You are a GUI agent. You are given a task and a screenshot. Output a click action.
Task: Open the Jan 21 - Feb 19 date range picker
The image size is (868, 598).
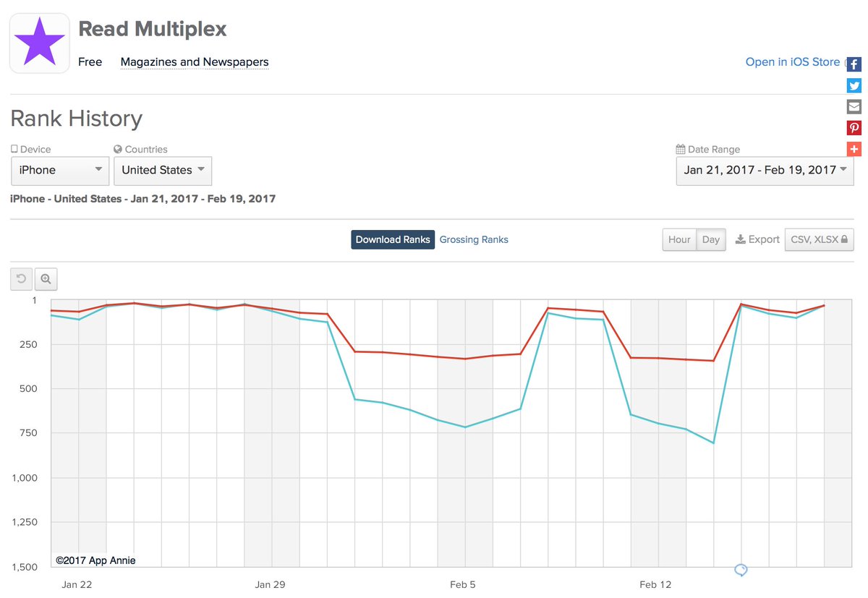pyautogui.click(x=765, y=171)
